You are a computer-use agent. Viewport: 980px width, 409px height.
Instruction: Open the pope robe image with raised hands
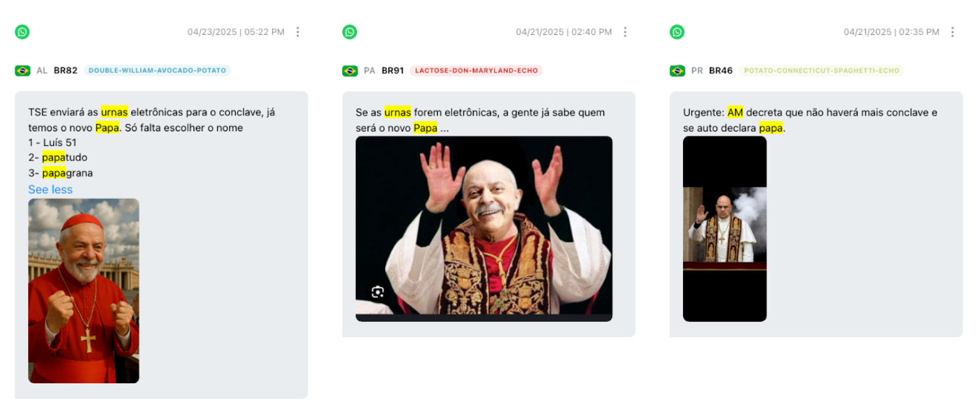point(484,229)
